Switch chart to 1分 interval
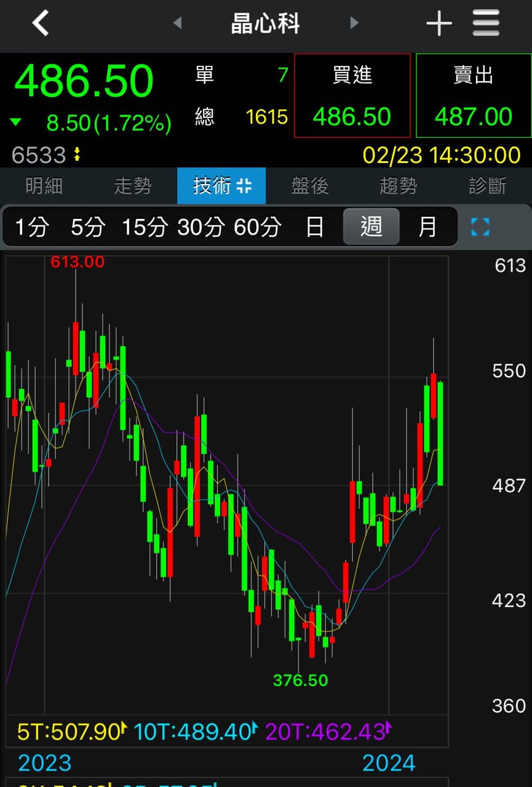 (x=31, y=227)
